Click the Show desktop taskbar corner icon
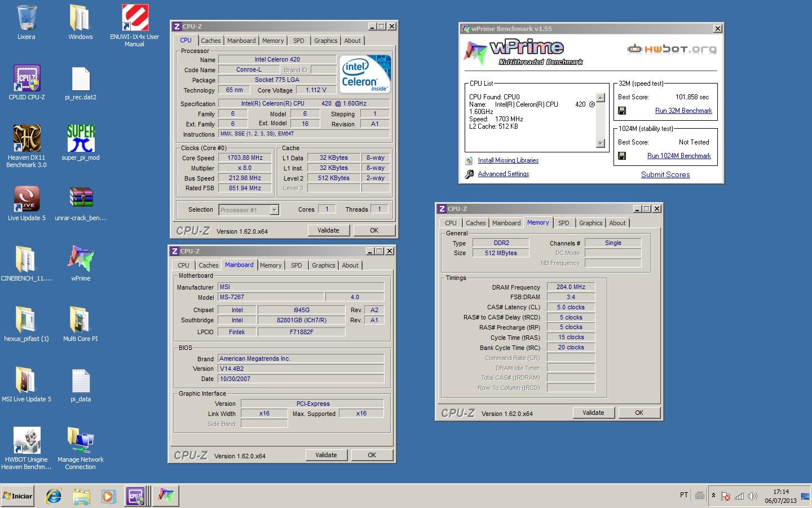This screenshot has height=508, width=812. click(x=805, y=496)
